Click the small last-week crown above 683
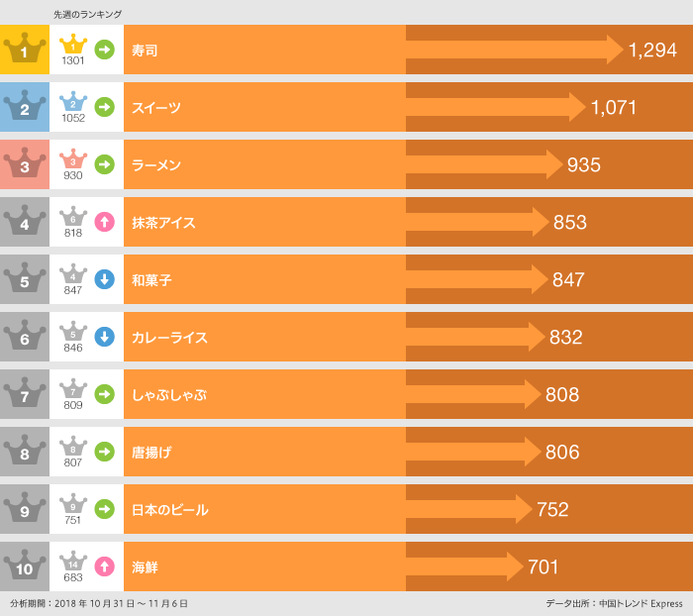693x616 pixels. pyautogui.click(x=73, y=561)
